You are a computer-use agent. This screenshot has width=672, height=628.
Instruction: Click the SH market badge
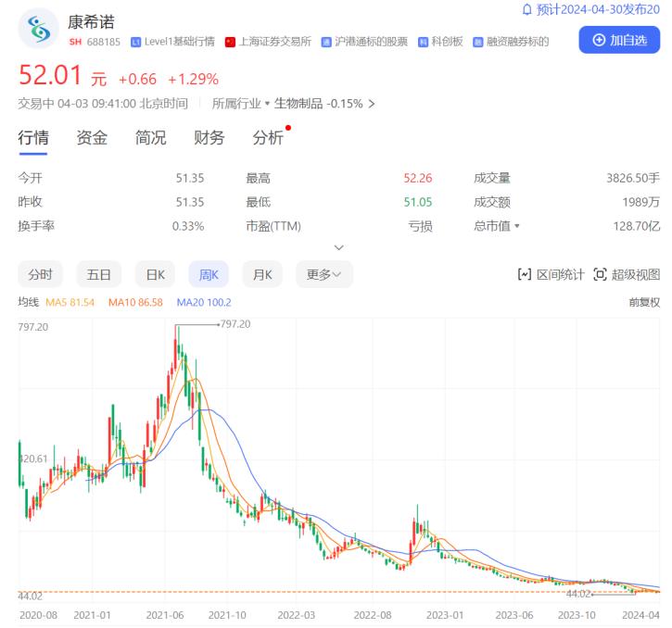tap(75, 42)
